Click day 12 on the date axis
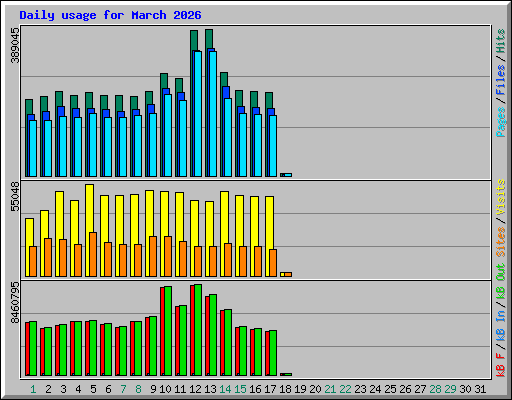The height and width of the screenshot is (400, 512). (x=195, y=389)
